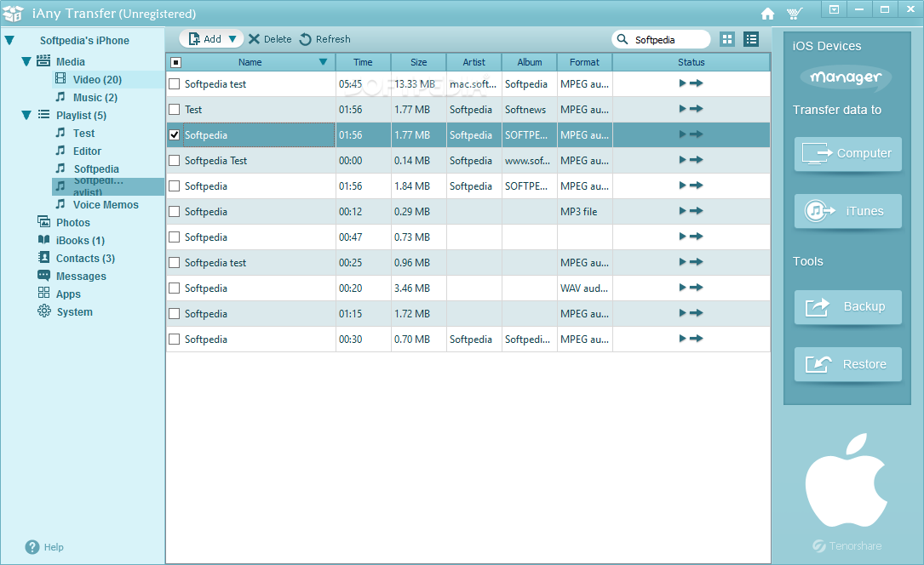Open the Add button dropdown arrow

(x=232, y=39)
